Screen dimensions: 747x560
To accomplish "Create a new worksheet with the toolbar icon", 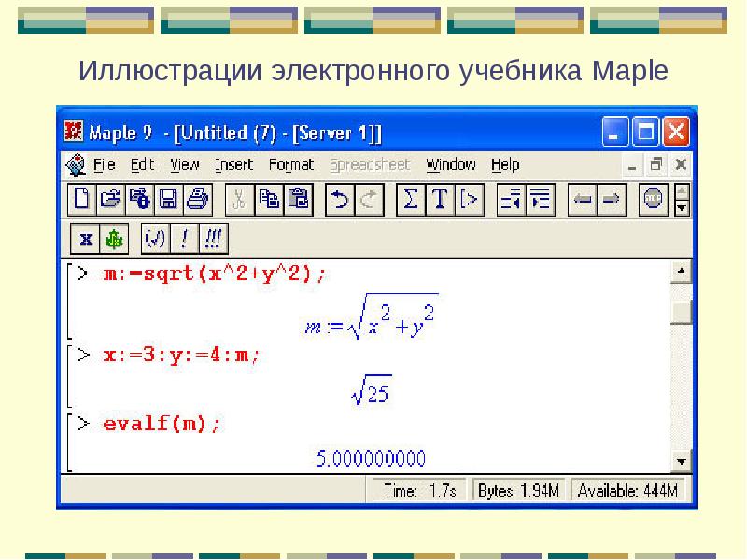I will click(84, 199).
